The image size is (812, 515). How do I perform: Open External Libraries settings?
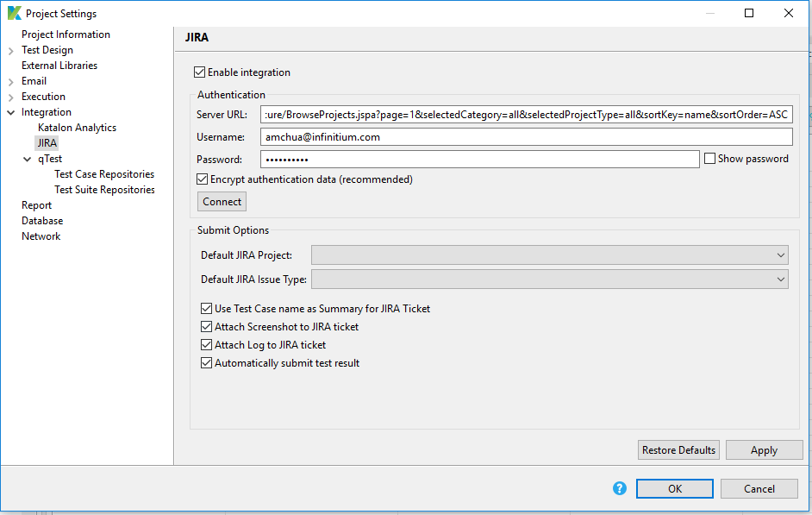pos(59,66)
